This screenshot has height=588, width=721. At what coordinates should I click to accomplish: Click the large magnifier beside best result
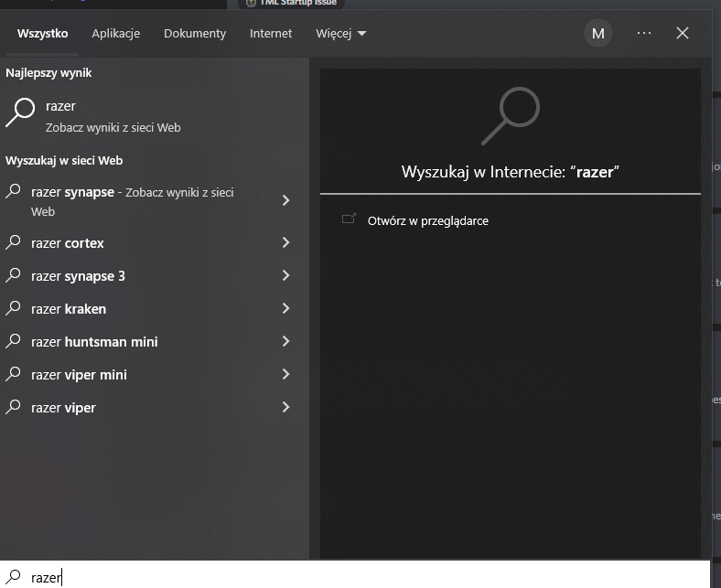(x=20, y=112)
